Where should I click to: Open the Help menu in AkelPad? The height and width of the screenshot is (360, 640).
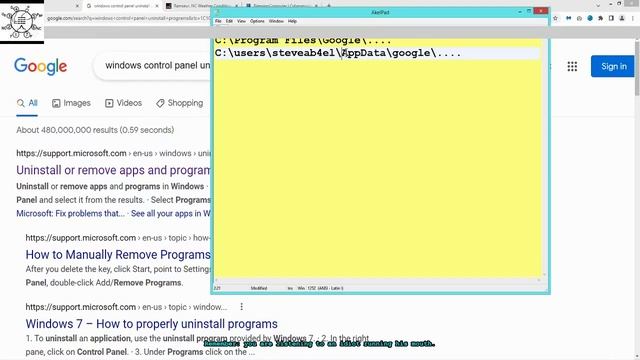pos(292,21)
